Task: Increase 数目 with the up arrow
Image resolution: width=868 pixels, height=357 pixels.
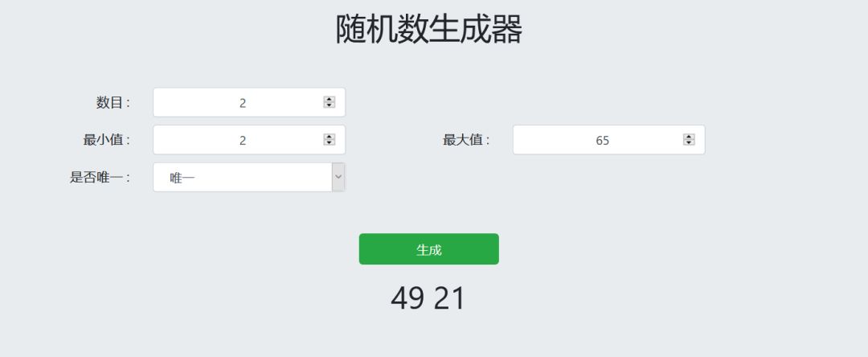Action: click(x=329, y=100)
